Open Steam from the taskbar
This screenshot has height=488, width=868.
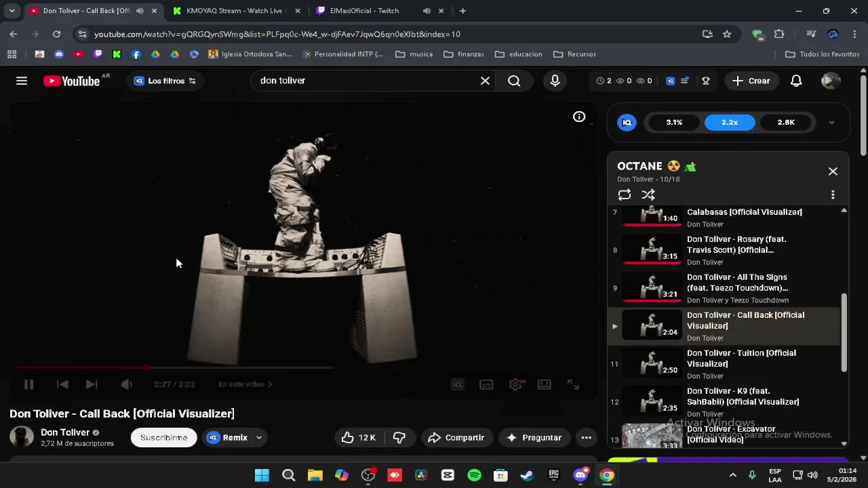527,475
